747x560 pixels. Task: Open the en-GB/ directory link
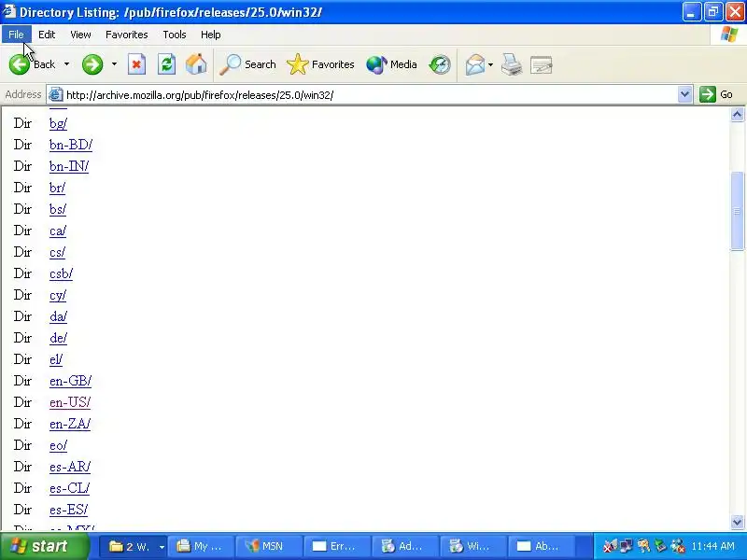tap(71, 381)
